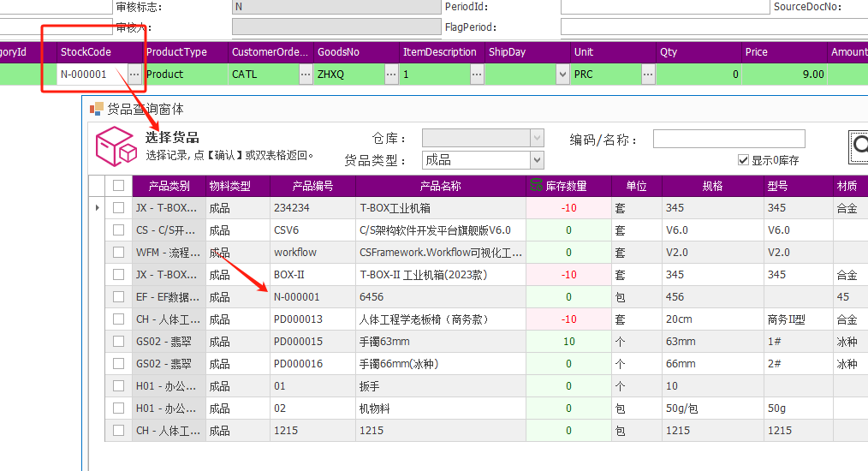Check the row checkbox for 扳手
The height and width of the screenshot is (471, 868).
pos(118,385)
